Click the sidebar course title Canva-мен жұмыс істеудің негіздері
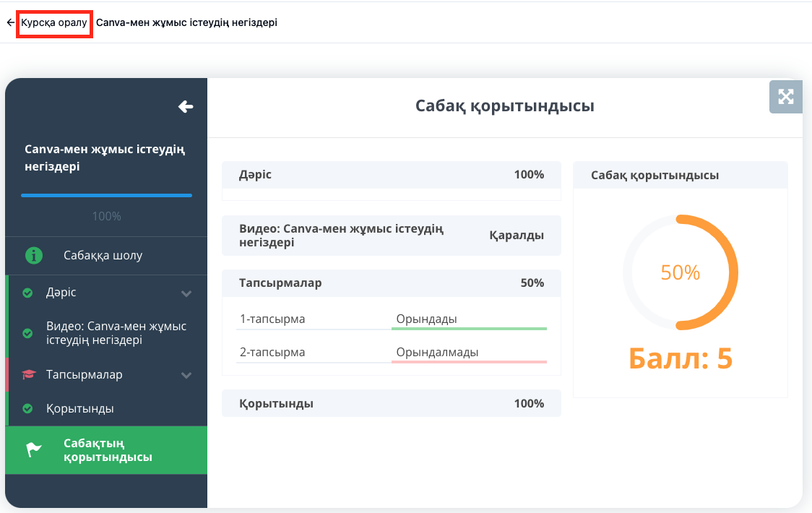Viewport: 812px width, 513px height. [x=105, y=158]
